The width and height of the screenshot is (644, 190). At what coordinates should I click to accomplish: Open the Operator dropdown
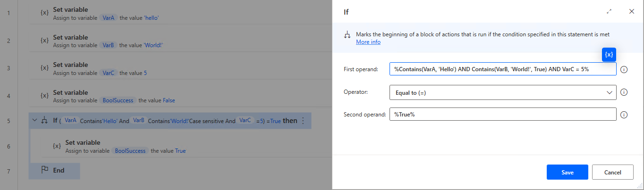pos(503,92)
